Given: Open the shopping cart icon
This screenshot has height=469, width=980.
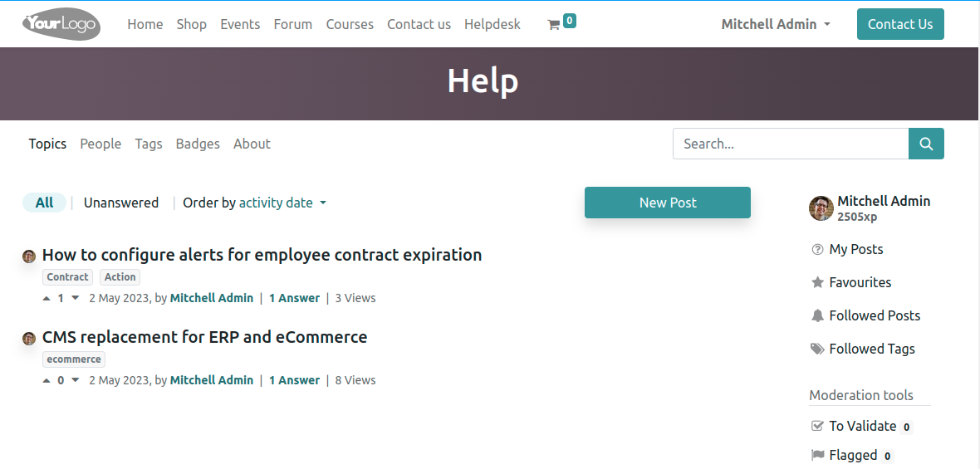Looking at the screenshot, I should [553, 25].
